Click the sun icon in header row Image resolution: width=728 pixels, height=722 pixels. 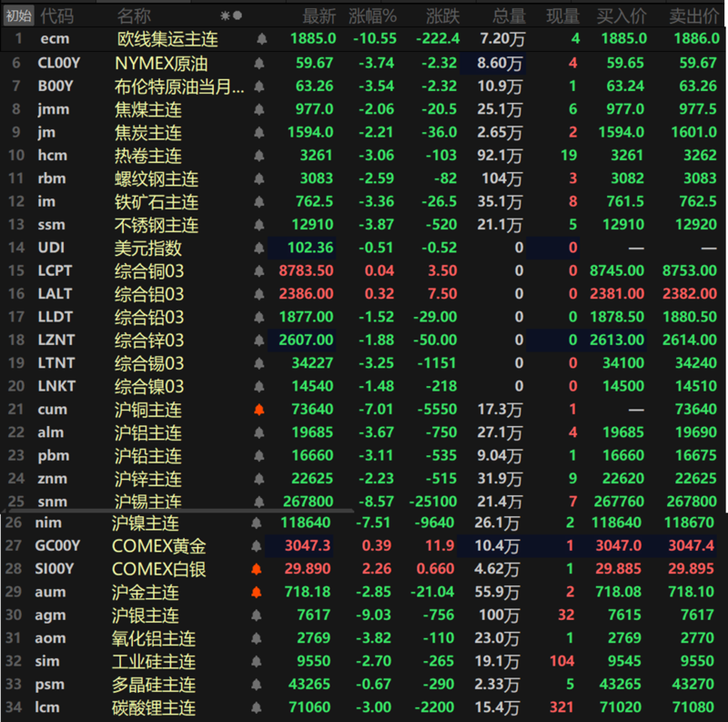point(226,15)
